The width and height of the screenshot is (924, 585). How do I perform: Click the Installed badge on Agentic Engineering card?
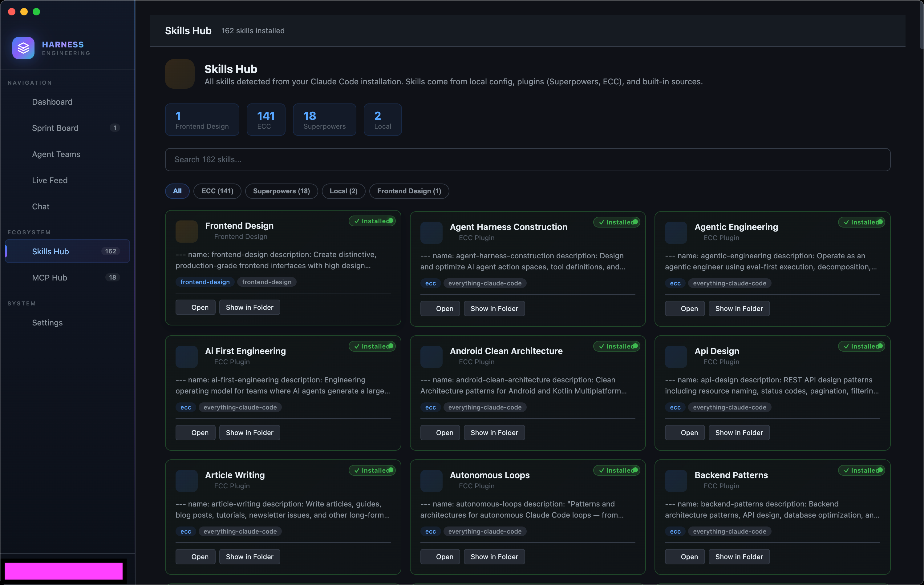pyautogui.click(x=861, y=222)
